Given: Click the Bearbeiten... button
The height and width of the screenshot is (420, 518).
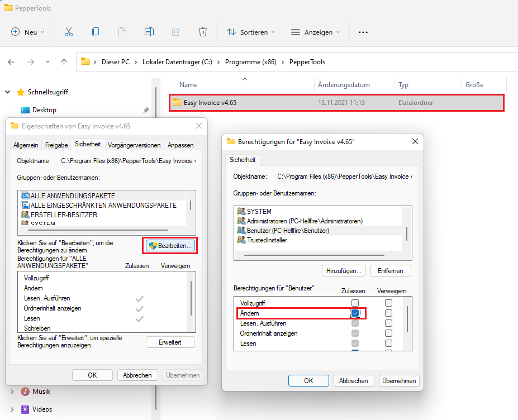Looking at the screenshot, I should click(170, 246).
